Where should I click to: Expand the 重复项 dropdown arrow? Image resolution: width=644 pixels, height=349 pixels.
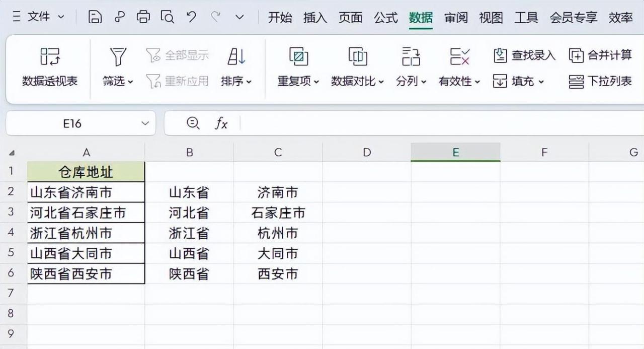tap(316, 82)
